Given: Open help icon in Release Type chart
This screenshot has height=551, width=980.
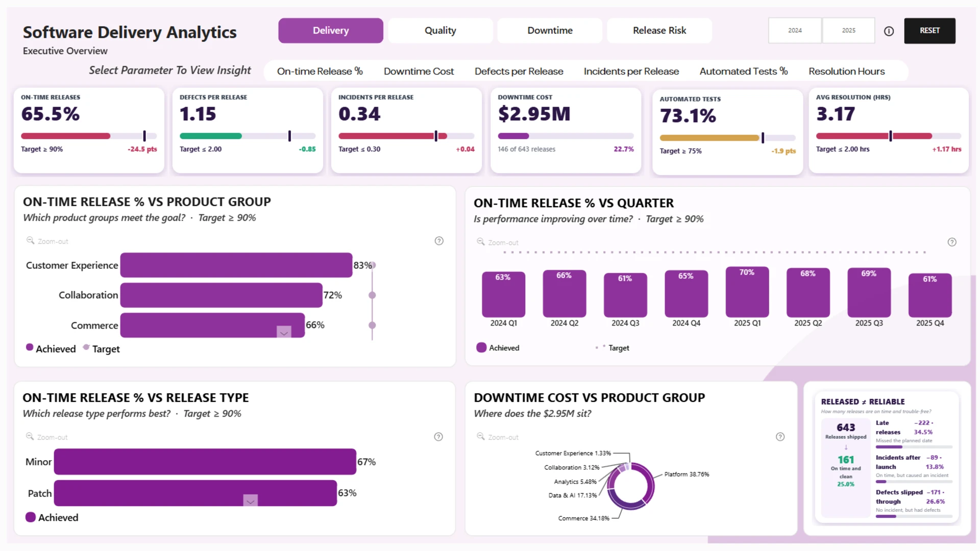Looking at the screenshot, I should 438,437.
